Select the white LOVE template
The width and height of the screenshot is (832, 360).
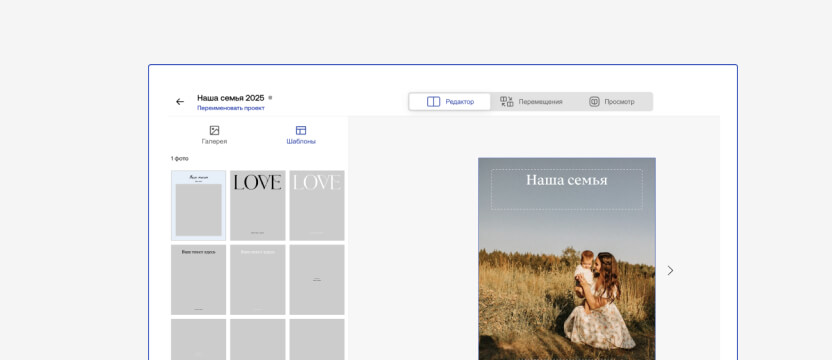(x=317, y=205)
